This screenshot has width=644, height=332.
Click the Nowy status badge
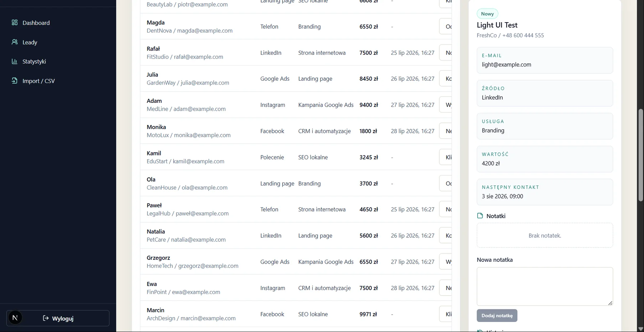pos(487,14)
